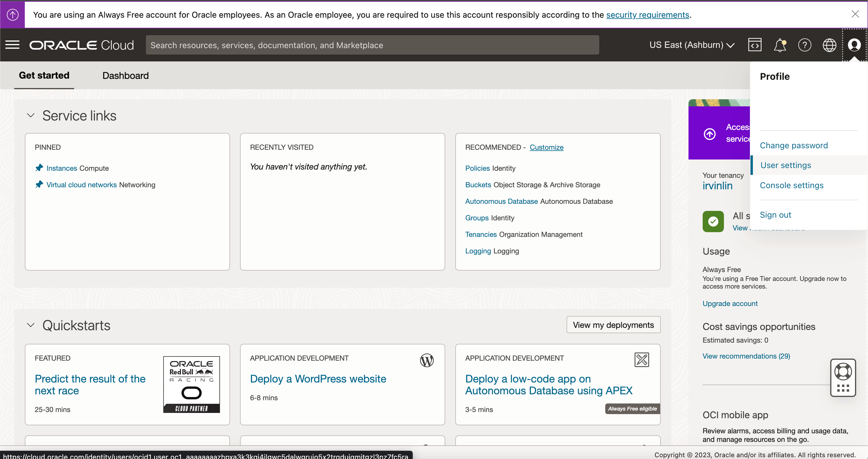Open the Cloud Shell developer tools icon

[755, 45]
